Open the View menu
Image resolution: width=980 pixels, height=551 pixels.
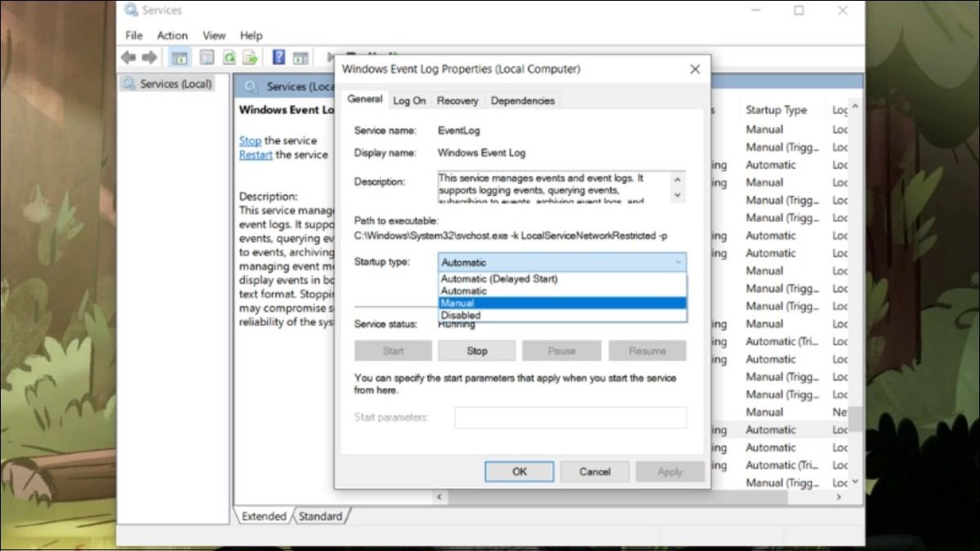click(x=214, y=35)
